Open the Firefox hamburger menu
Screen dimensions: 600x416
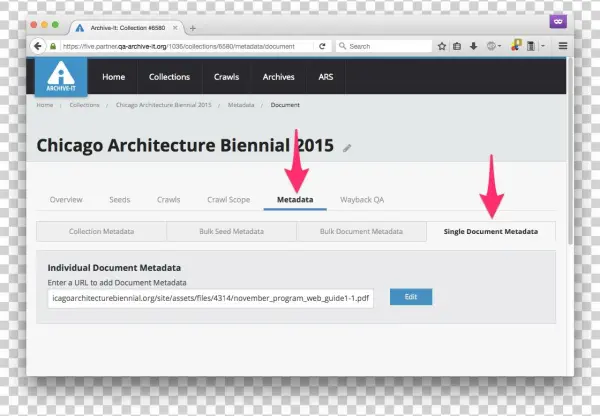pos(562,46)
